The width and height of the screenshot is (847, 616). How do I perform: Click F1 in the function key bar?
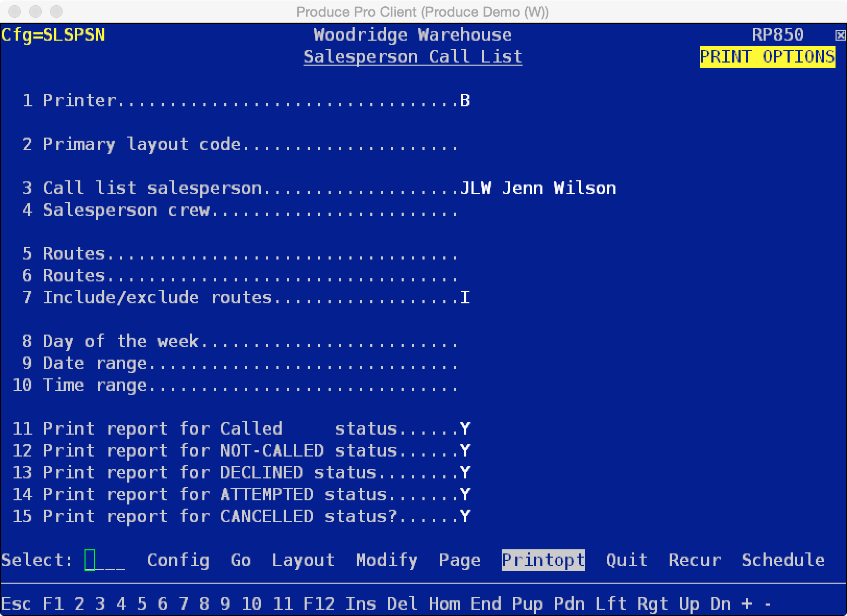(53, 604)
